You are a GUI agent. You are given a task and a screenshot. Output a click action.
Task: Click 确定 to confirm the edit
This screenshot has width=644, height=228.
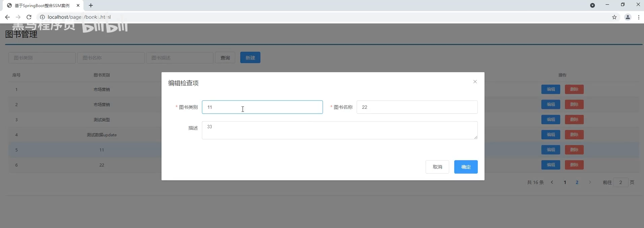(466, 167)
